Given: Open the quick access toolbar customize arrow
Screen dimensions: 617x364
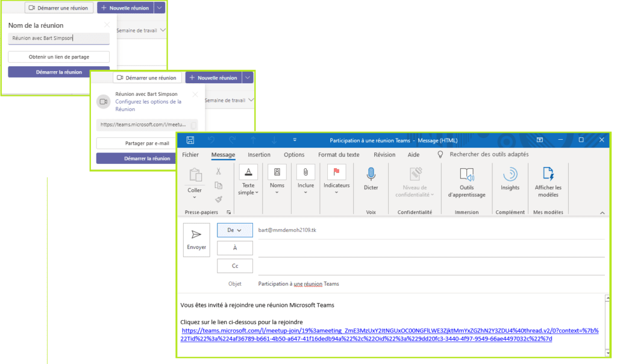Looking at the screenshot, I should (295, 140).
